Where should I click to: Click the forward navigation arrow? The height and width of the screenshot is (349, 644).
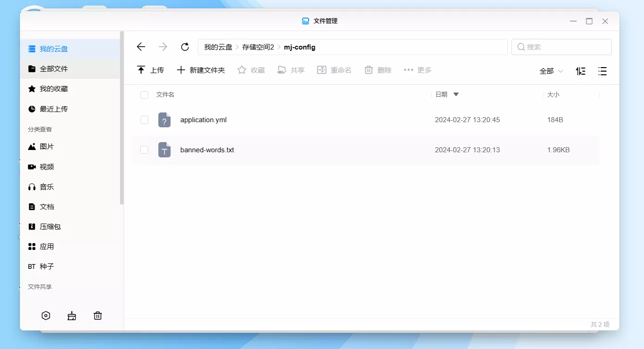[x=163, y=47]
